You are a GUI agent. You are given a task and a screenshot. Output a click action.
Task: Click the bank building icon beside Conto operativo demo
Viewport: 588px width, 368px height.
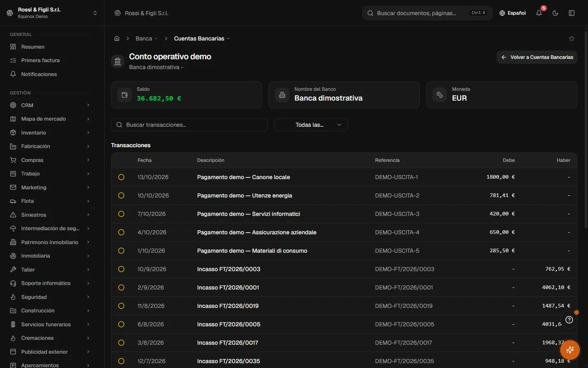pyautogui.click(x=118, y=62)
